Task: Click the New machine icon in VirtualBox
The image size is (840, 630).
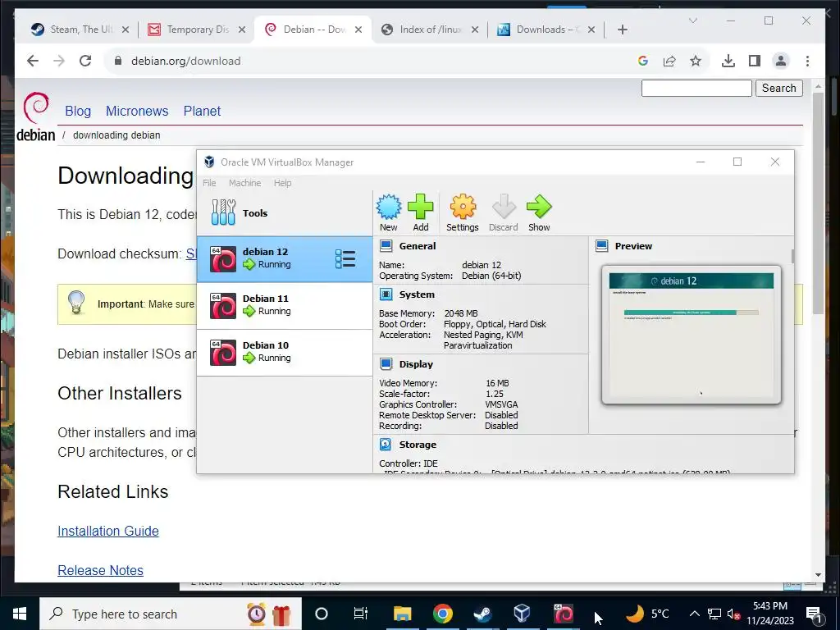Action: click(388, 212)
